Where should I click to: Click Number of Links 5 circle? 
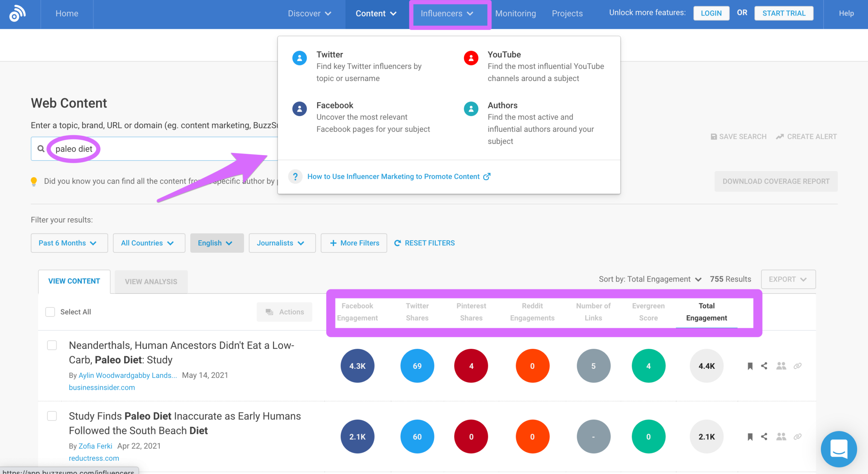[x=593, y=366]
